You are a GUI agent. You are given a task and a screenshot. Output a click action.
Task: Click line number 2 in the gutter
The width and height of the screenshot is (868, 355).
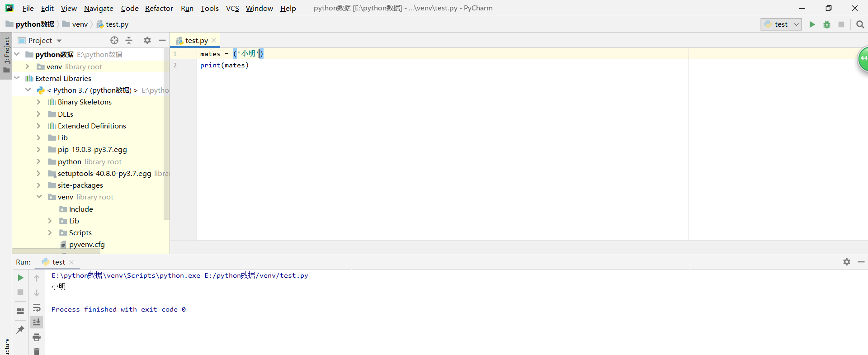tap(175, 65)
